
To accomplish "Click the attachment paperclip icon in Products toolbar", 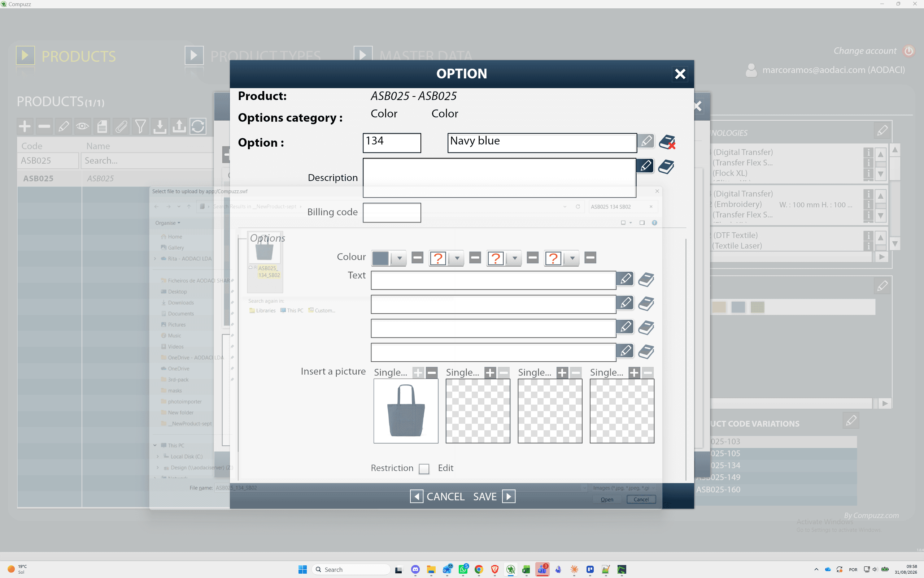I will 121,126.
